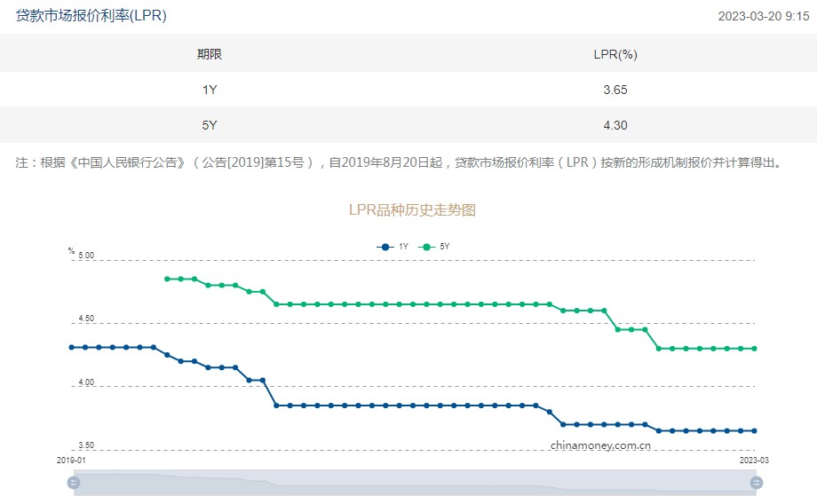
Task: Click the LPR品种历史走势图 chart title
Action: [413, 210]
